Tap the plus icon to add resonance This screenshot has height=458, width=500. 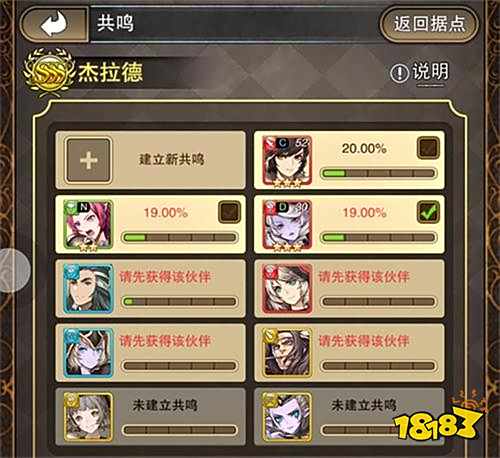(x=88, y=161)
